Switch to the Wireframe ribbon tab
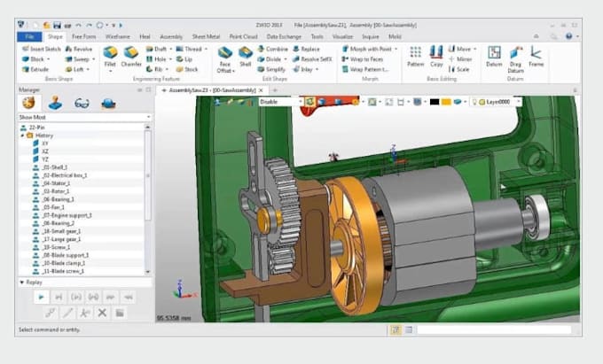Viewport: 603px width, 364px height. click(x=117, y=36)
